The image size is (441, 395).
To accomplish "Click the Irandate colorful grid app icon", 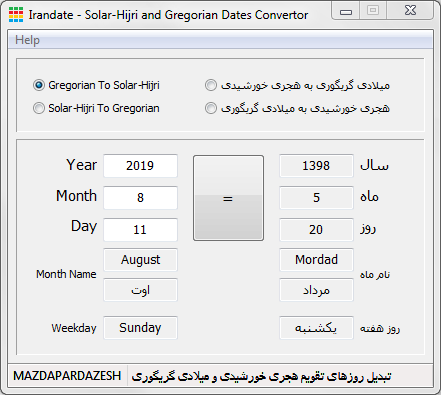I will click(x=16, y=14).
